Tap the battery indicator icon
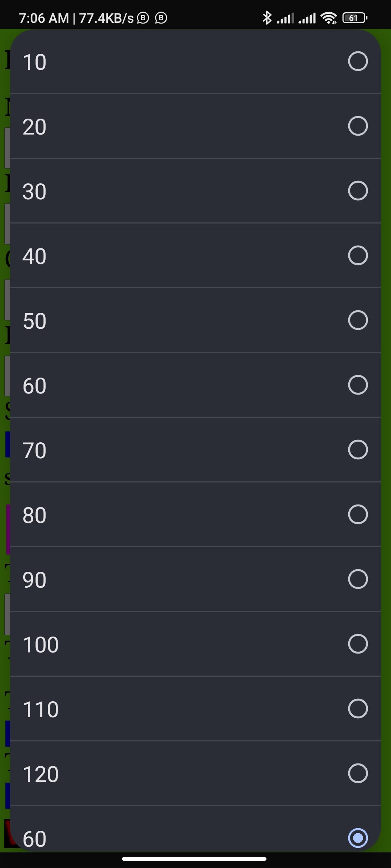 [x=354, y=18]
